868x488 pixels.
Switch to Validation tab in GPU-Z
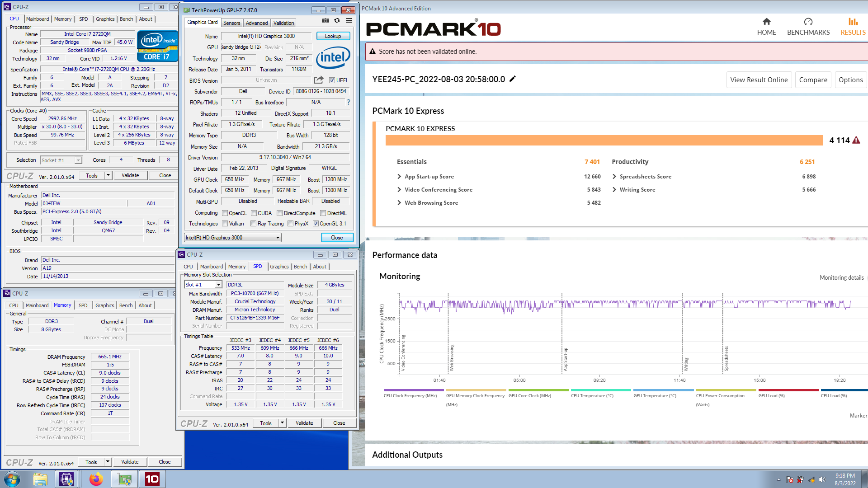(284, 23)
